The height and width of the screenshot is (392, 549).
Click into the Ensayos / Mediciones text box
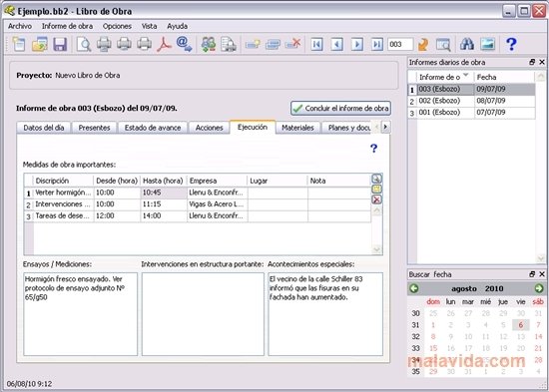(x=81, y=314)
